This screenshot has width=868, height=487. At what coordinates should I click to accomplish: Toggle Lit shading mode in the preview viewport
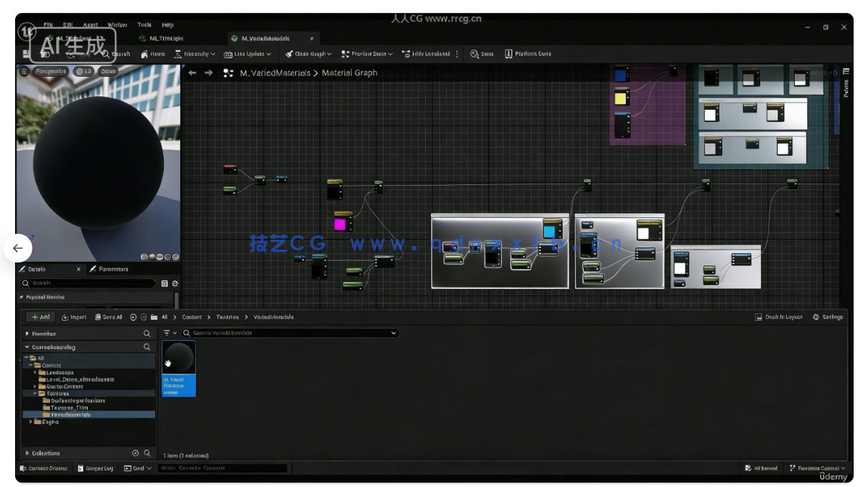83,71
